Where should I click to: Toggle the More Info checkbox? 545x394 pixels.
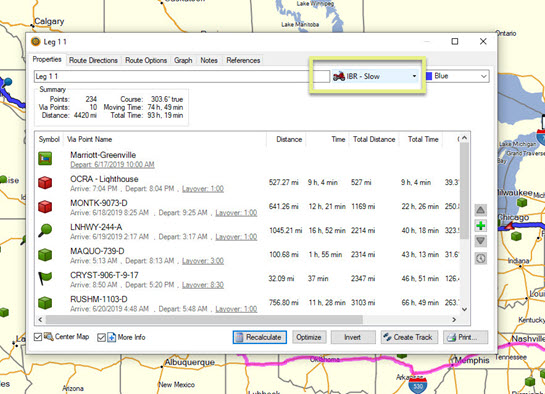tap(101, 337)
